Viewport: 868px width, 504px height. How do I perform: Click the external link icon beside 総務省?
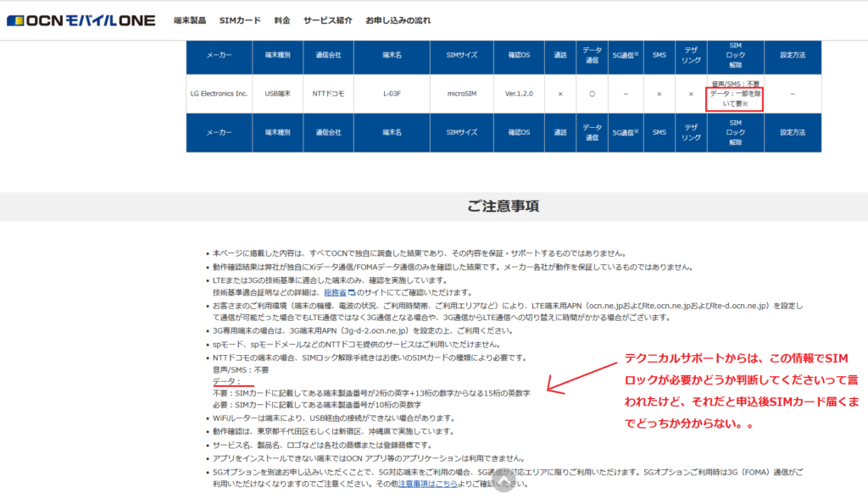click(351, 293)
